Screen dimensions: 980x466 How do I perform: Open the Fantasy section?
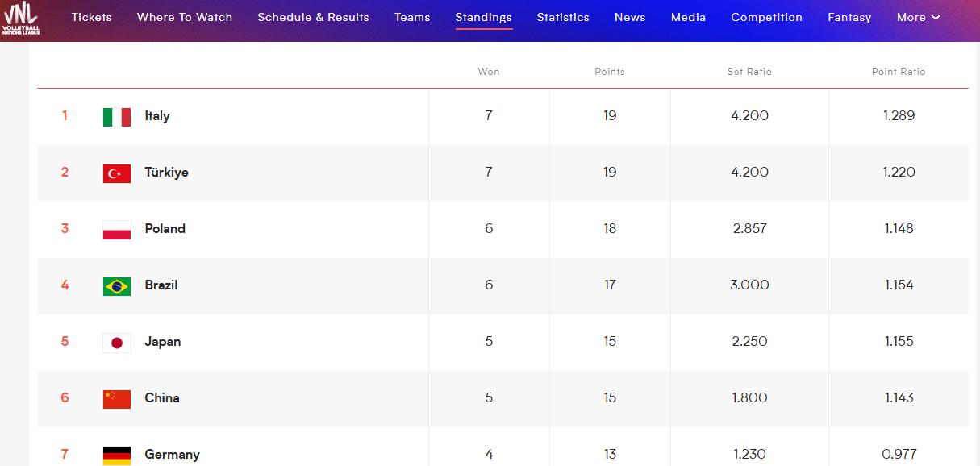[849, 17]
